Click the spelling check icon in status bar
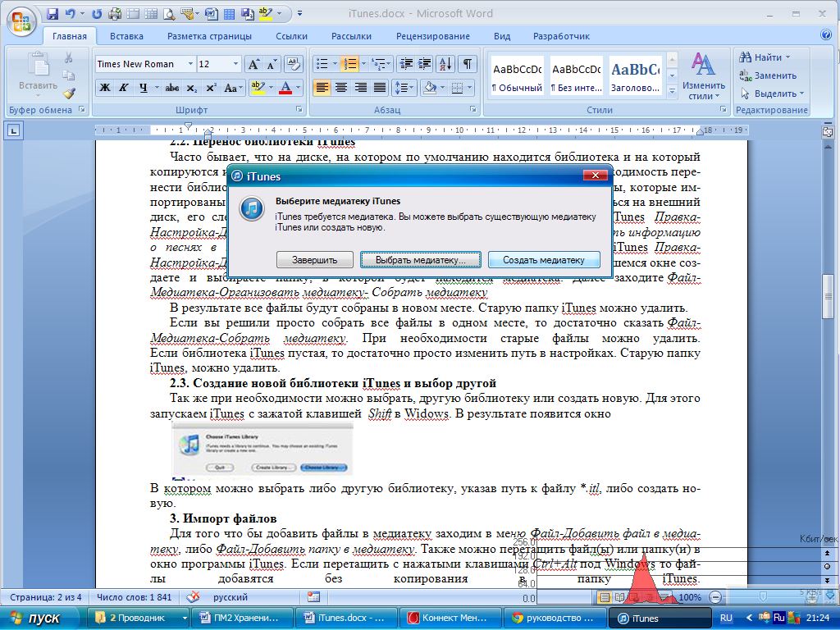This screenshot has width=840, height=630. tap(194, 597)
